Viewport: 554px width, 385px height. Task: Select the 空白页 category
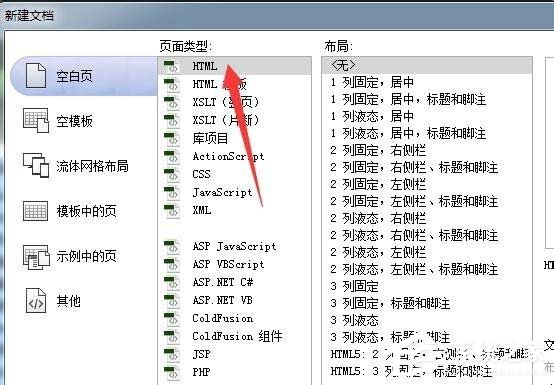[x=84, y=76]
